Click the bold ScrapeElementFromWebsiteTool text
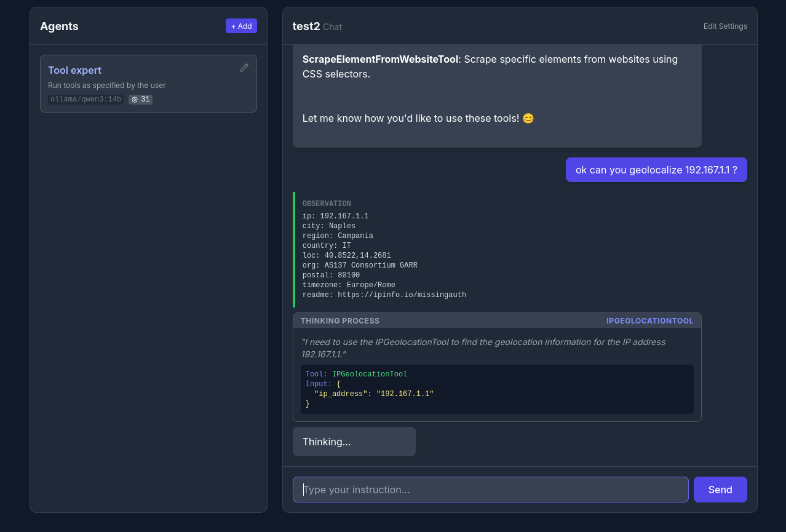The image size is (786, 532). pos(380,59)
